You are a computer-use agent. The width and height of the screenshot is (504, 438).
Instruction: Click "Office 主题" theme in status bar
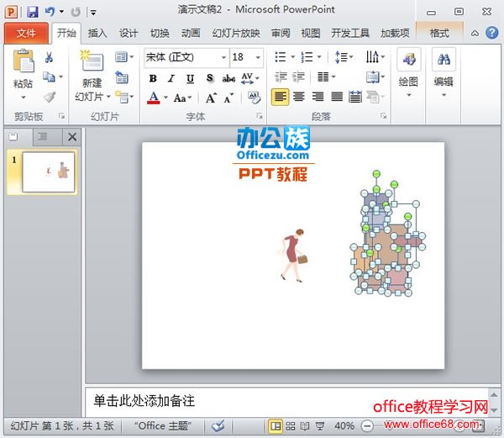click(x=163, y=425)
